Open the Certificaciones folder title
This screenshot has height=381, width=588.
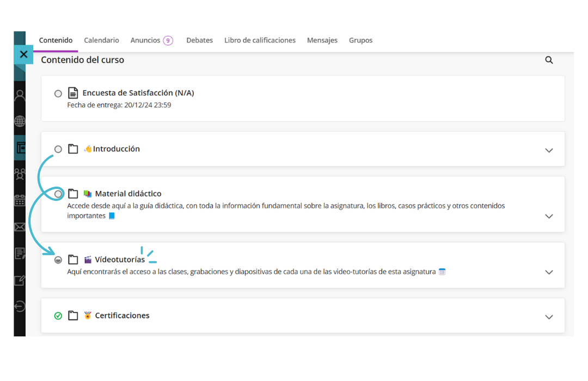pos(122,316)
